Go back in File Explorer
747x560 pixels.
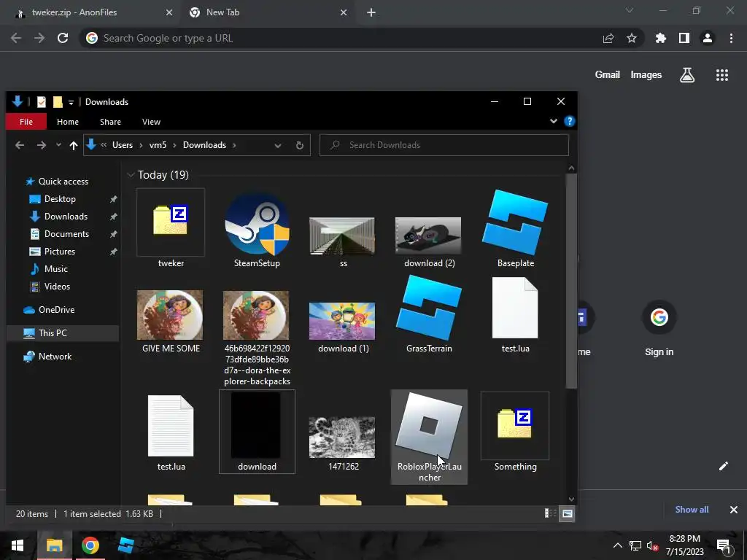tap(20, 145)
